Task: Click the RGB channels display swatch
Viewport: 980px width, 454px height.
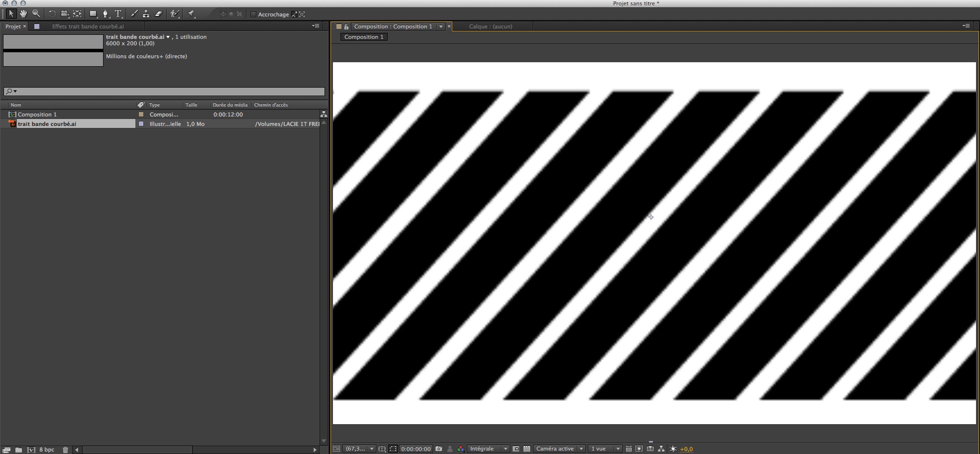Action: [x=461, y=449]
